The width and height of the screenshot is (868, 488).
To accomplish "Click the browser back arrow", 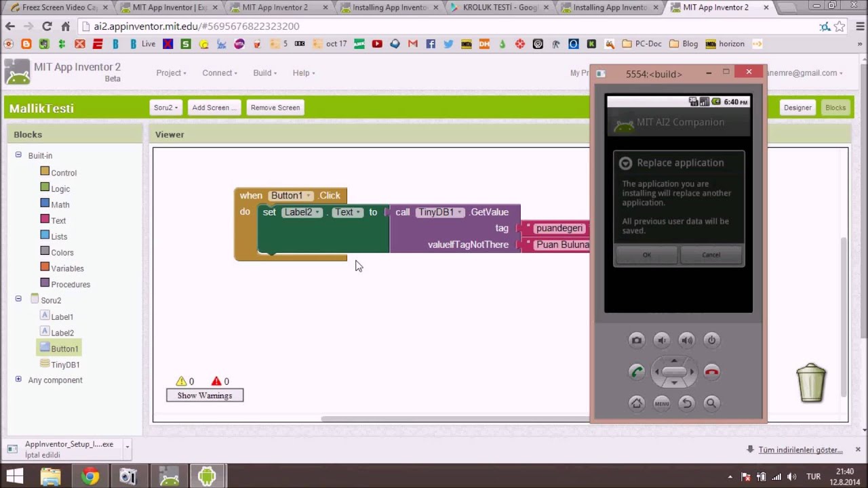I will [x=10, y=26].
